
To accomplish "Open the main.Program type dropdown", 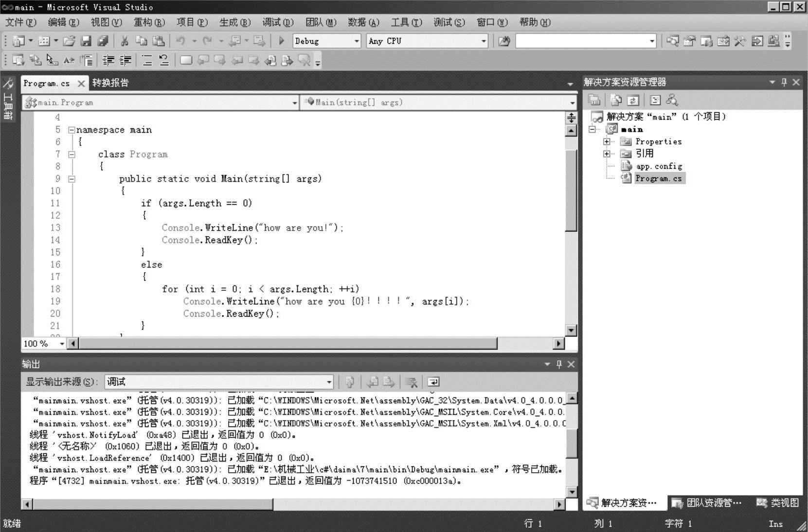I will click(294, 103).
